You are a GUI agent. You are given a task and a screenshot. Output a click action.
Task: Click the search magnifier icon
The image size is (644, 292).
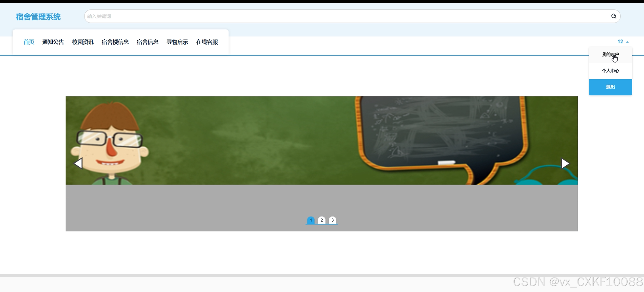(x=613, y=16)
